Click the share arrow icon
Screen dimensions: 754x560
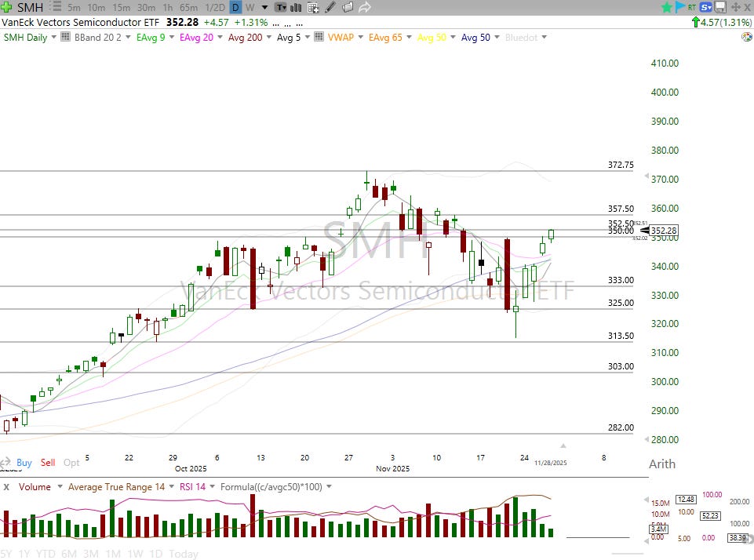pos(365,8)
